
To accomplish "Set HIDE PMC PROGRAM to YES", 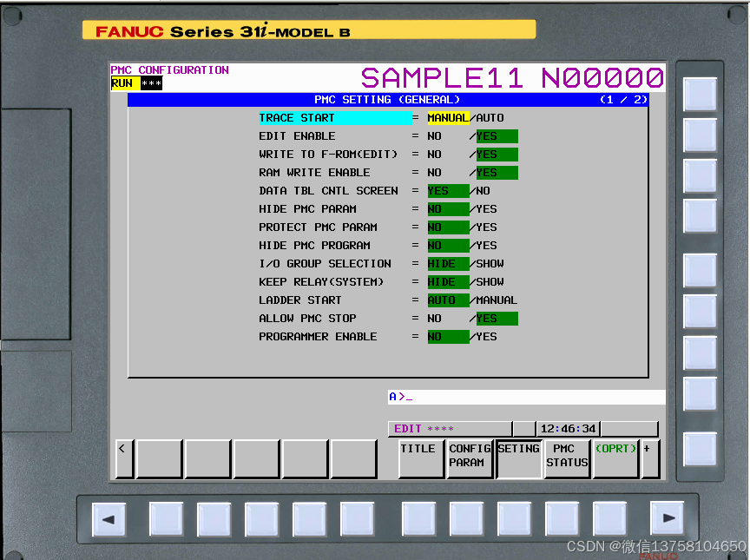I will tap(486, 246).
